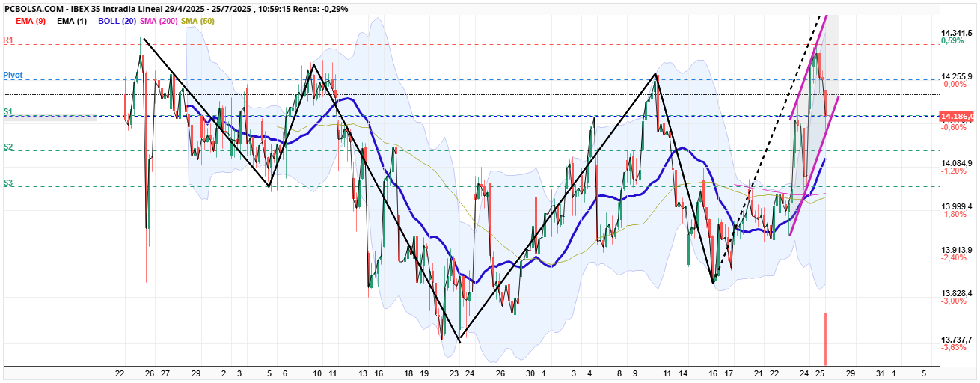Select the R1 resistance level label

tap(8, 39)
